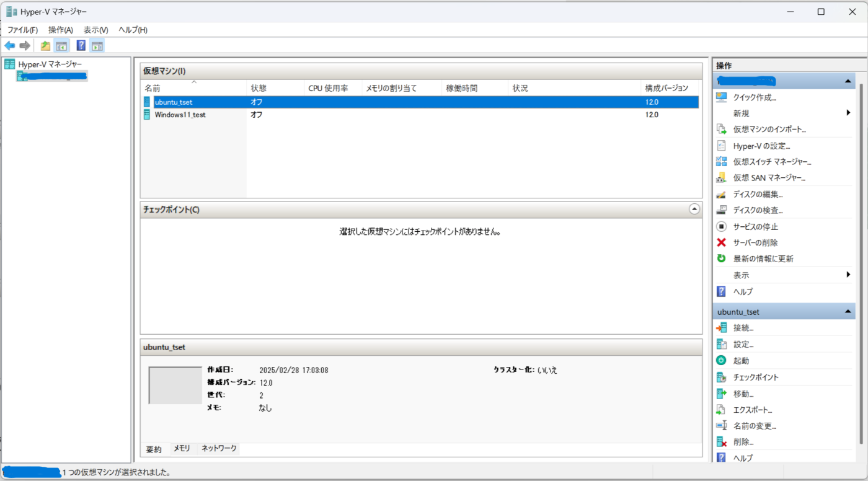Click the red X サーバーの削除 icon

point(721,242)
